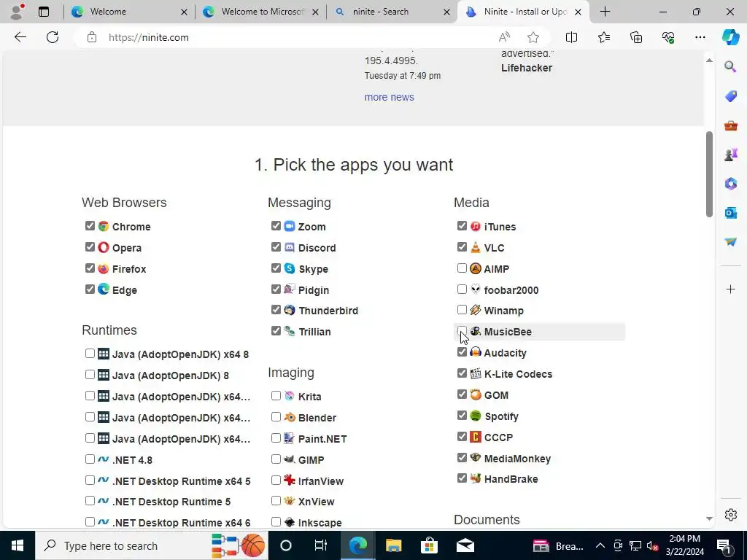Open the Windows Start menu
Viewport: 747px width, 560px height.
[x=18, y=545]
